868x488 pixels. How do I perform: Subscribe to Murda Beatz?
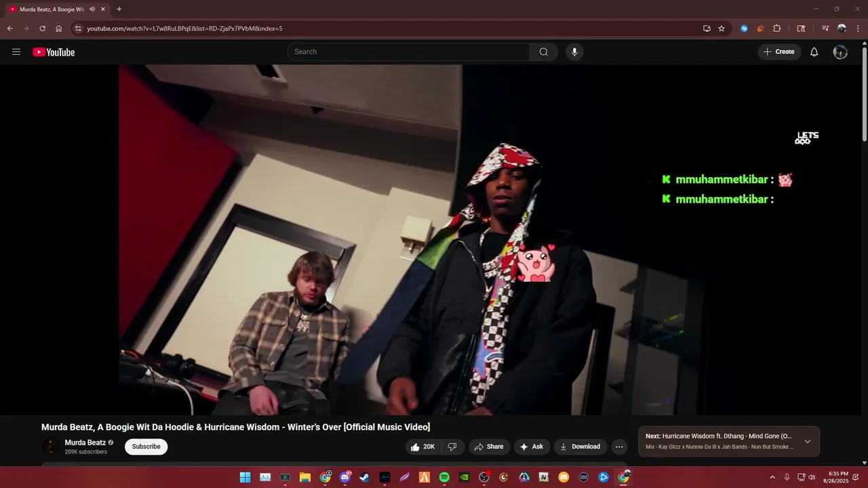[x=146, y=447]
